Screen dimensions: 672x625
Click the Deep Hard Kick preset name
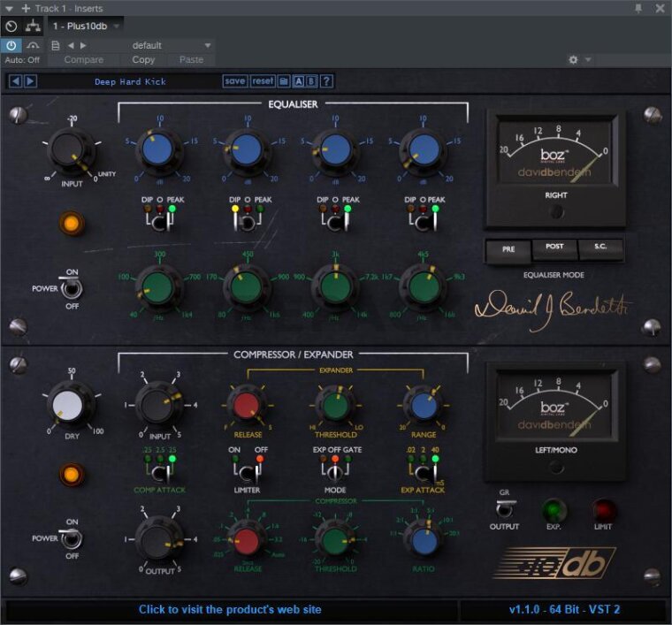click(x=130, y=81)
